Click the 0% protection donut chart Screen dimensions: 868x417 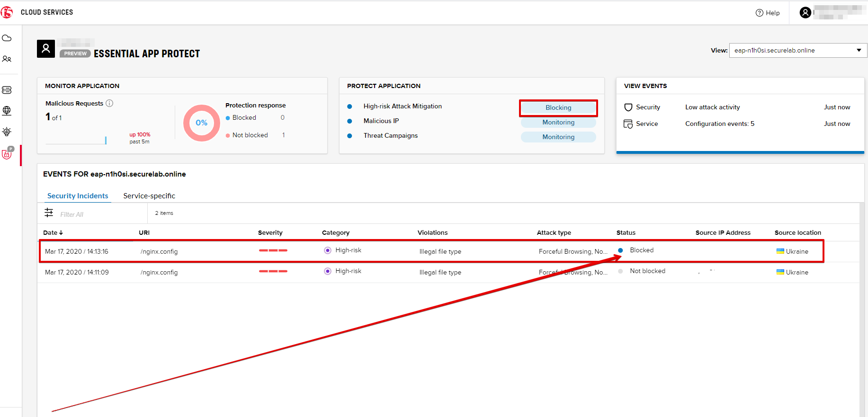point(202,123)
